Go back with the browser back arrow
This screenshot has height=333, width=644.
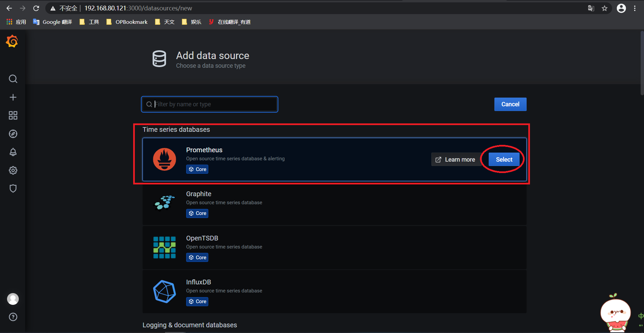[9, 8]
